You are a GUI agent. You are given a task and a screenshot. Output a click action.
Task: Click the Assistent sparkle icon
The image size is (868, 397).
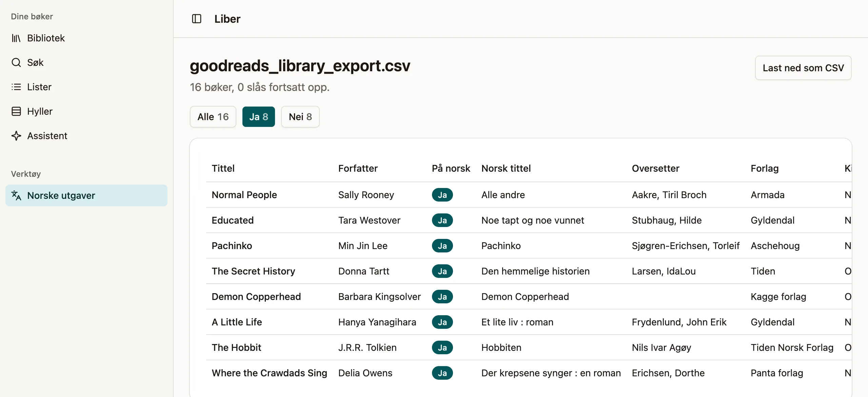pos(16,136)
